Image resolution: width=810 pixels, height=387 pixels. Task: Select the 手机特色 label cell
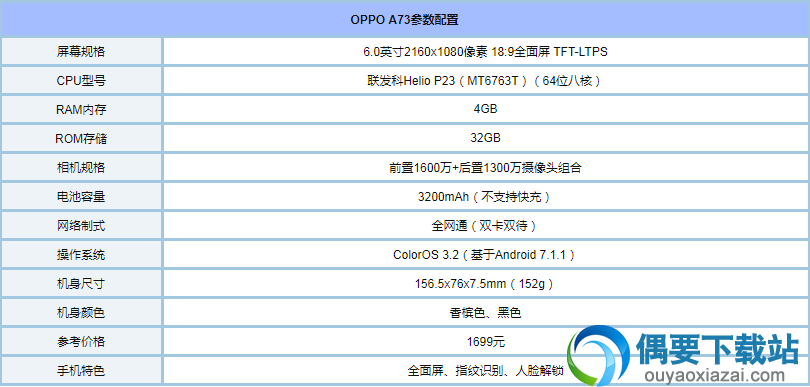click(82, 370)
